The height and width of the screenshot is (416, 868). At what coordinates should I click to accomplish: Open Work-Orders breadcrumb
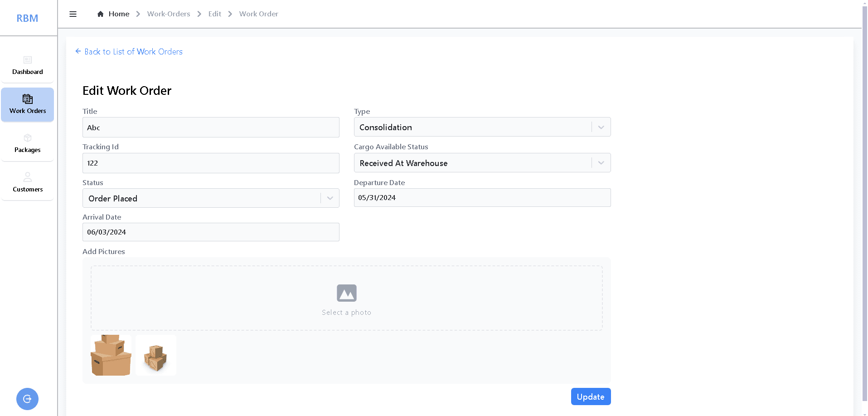pos(169,14)
